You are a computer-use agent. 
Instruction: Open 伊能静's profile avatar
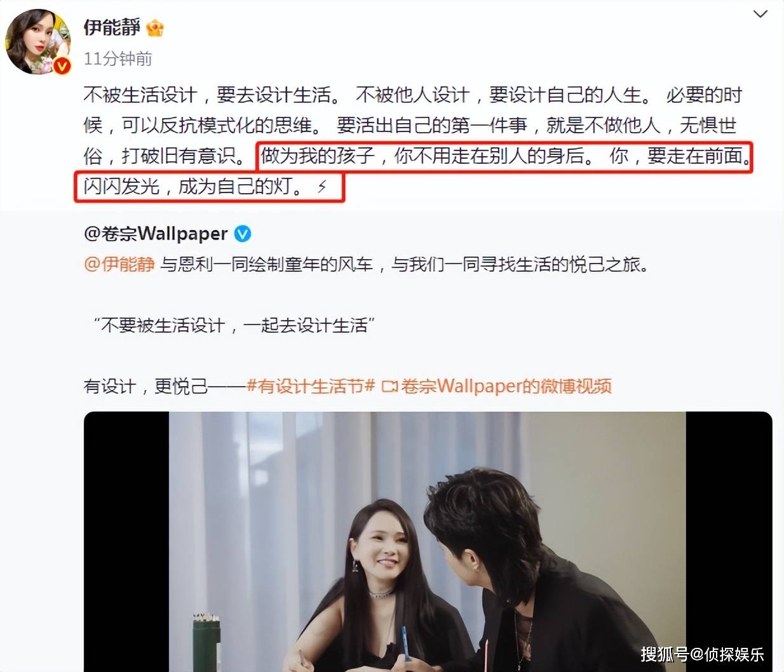[38, 42]
